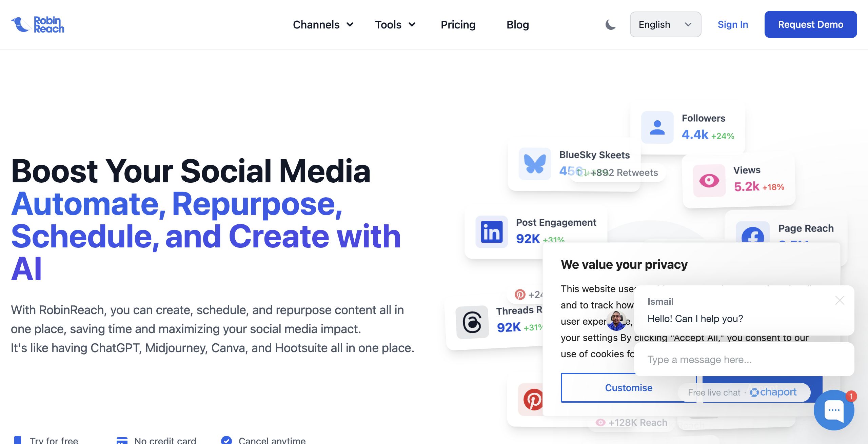Close Ismail's chat message popup

click(x=840, y=300)
